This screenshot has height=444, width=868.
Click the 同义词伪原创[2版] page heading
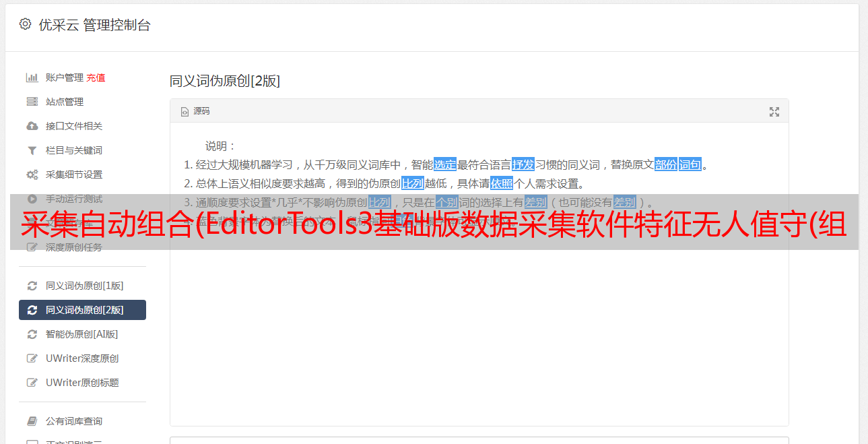pos(225,81)
